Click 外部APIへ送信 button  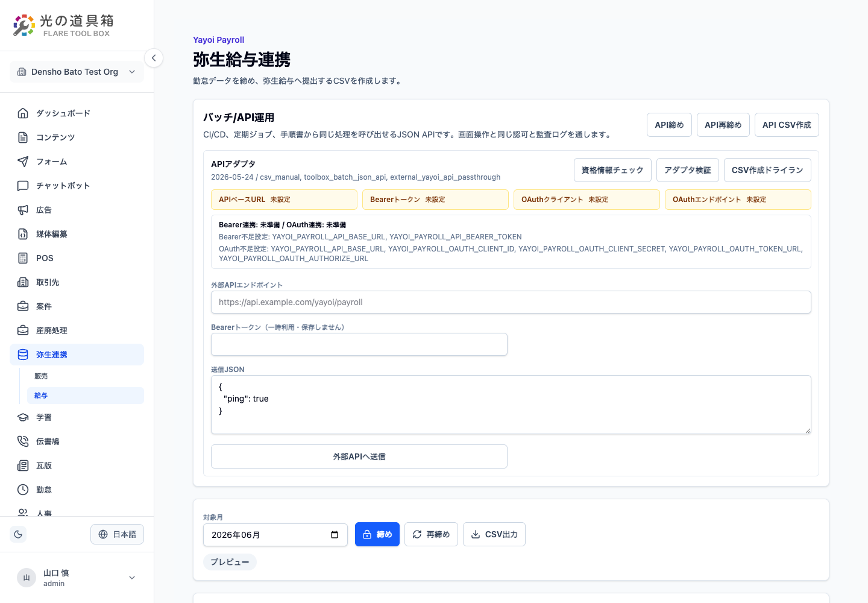point(359,456)
